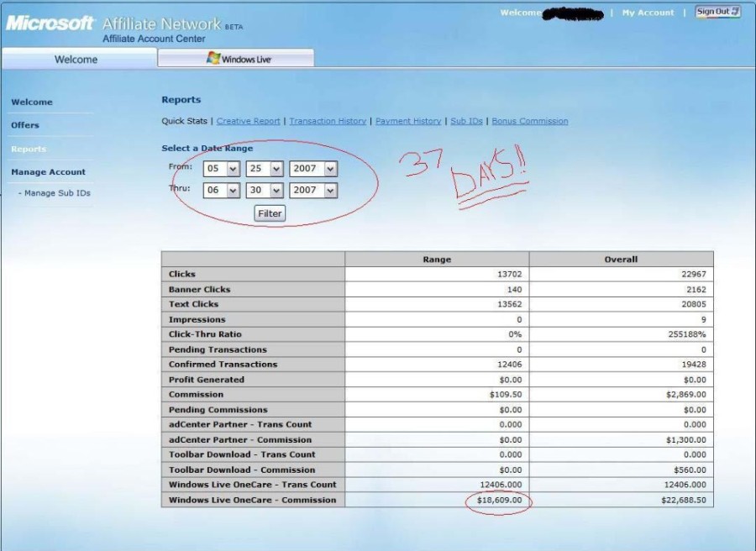Click the Range column header
Viewport: 756px width, 551px height.
(437, 260)
